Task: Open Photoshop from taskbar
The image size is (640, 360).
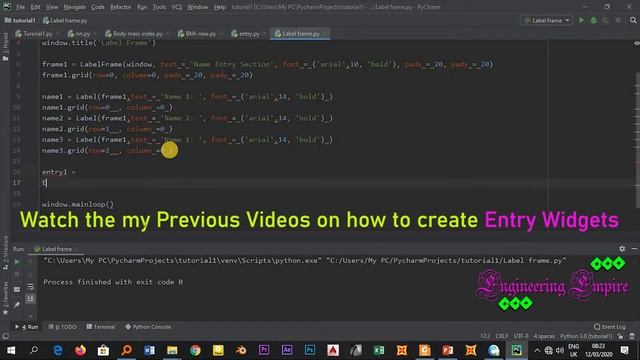Action: [x=309, y=350]
